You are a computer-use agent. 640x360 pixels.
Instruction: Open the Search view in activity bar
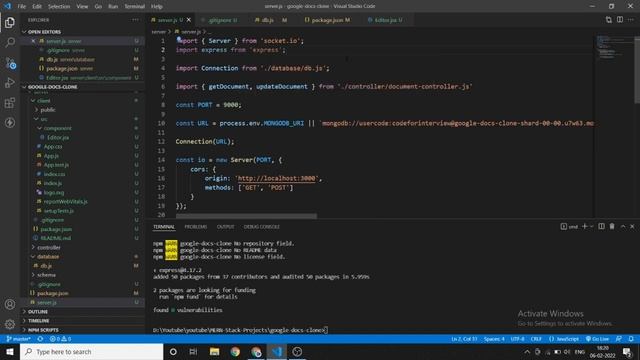pos(10,42)
